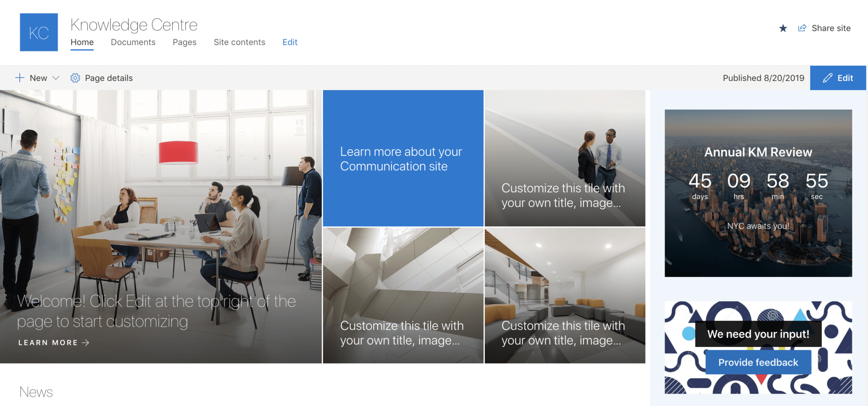Open the Pages navigation item

click(184, 42)
